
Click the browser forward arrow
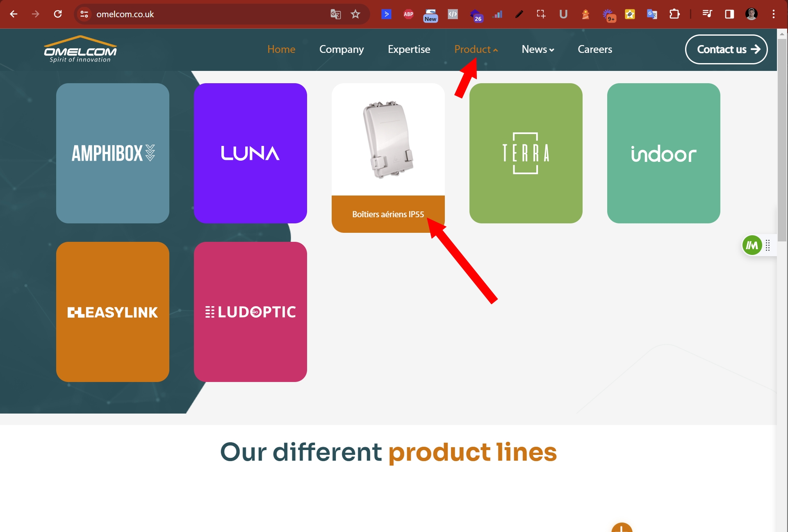click(36, 14)
